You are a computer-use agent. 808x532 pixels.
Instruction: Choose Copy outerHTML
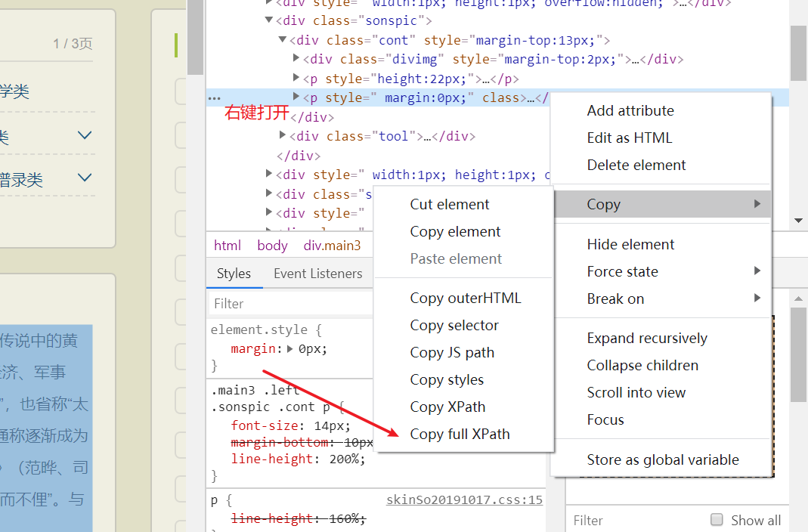[x=466, y=298]
